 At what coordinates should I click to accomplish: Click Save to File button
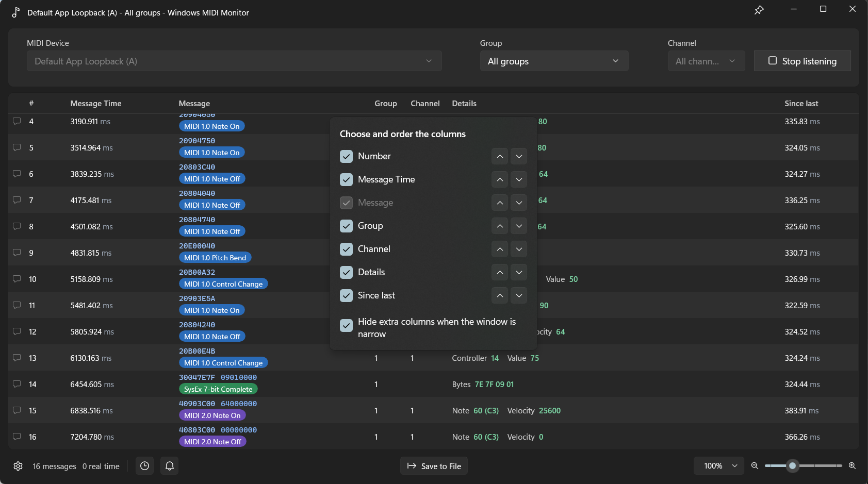(x=434, y=466)
